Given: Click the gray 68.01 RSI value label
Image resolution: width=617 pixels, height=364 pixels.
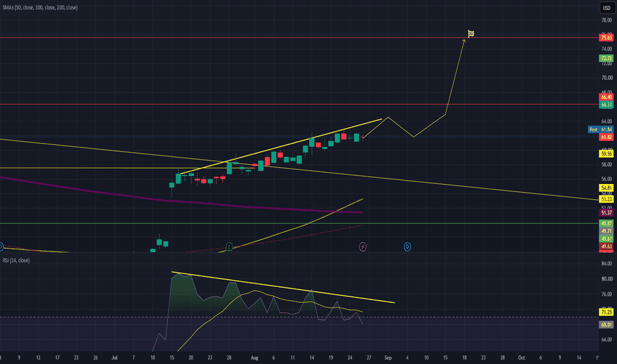Looking at the screenshot, I should point(606,325).
